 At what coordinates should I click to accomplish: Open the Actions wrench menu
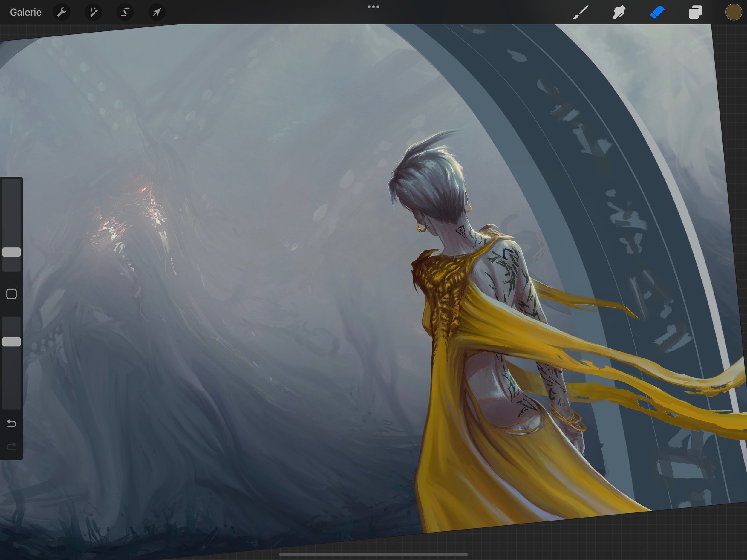(x=62, y=12)
